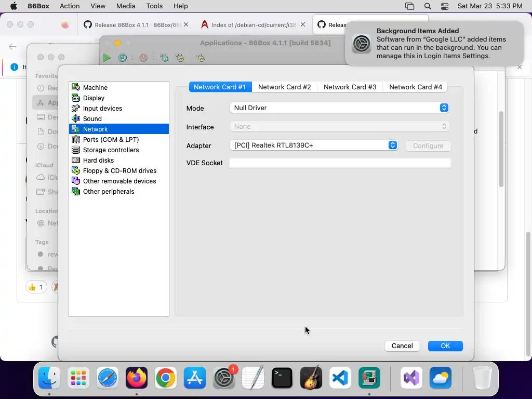Click the Machine motherboard icon
This screenshot has width=532, height=399.
(76, 87)
